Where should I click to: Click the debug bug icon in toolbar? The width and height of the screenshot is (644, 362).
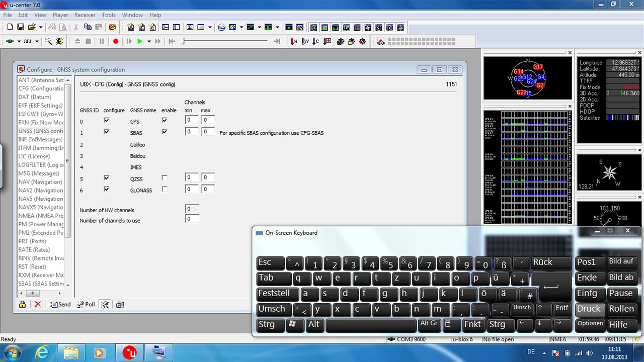point(59,41)
